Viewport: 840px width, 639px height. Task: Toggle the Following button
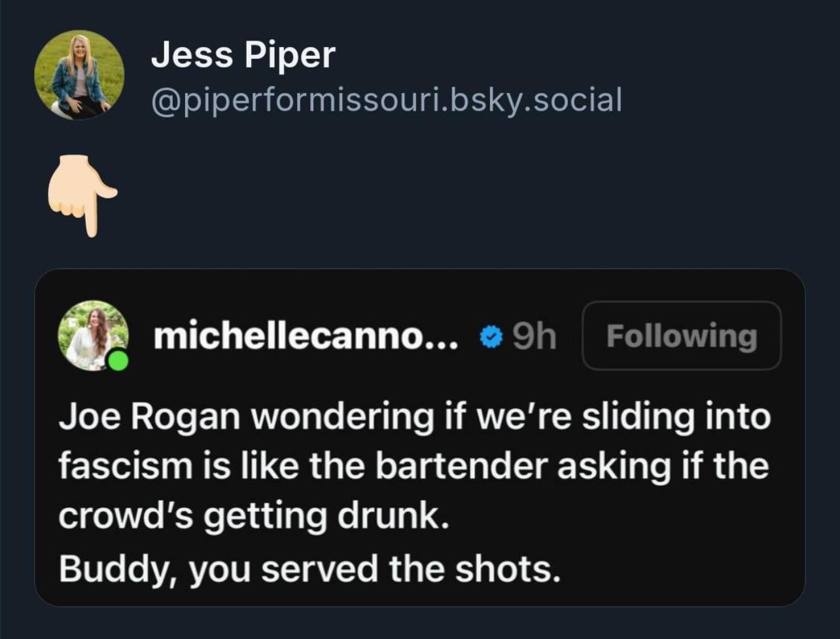pyautogui.click(x=681, y=336)
